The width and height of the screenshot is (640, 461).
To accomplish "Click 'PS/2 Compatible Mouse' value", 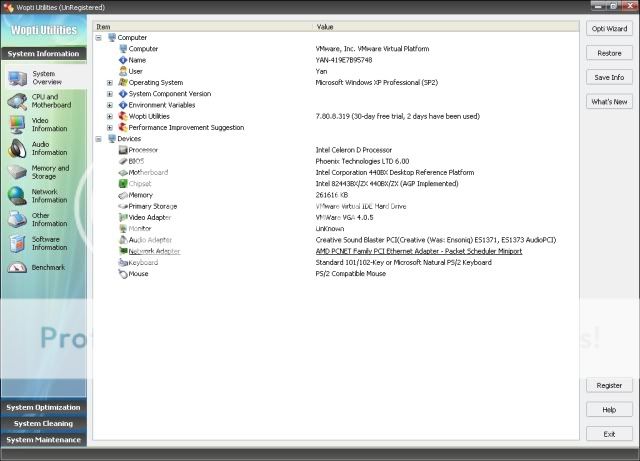I will (351, 274).
